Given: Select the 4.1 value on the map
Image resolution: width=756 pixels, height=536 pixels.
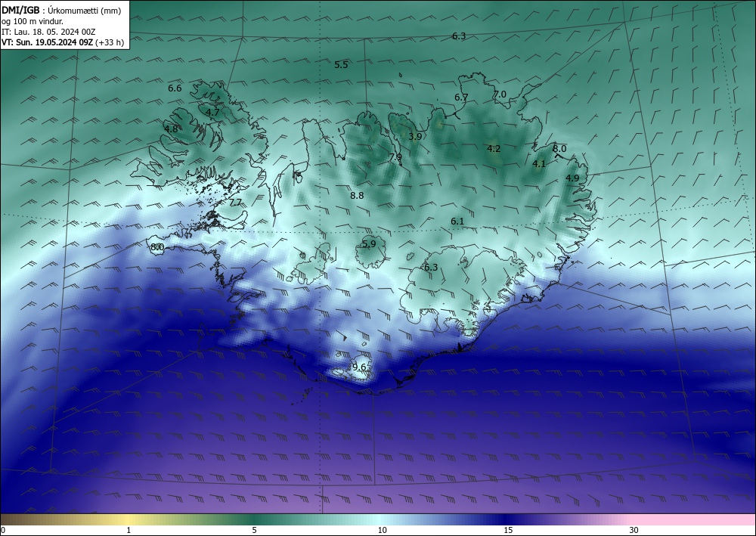Looking at the screenshot, I should point(539,164).
